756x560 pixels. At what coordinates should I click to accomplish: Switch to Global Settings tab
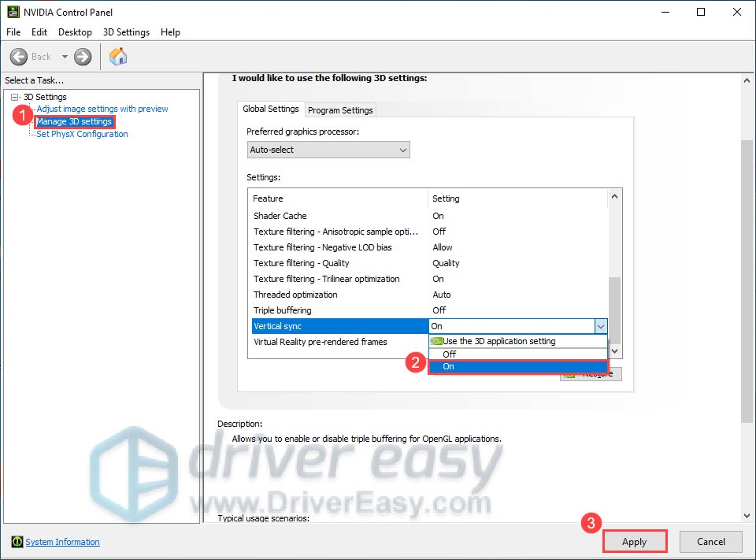tap(270, 109)
